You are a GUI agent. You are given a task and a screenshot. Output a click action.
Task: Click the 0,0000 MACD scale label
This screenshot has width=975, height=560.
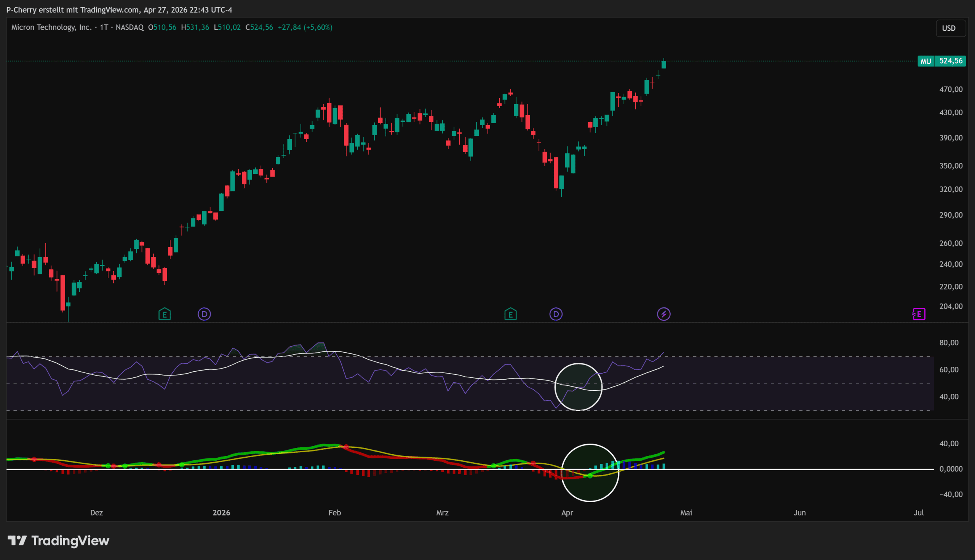951,469
